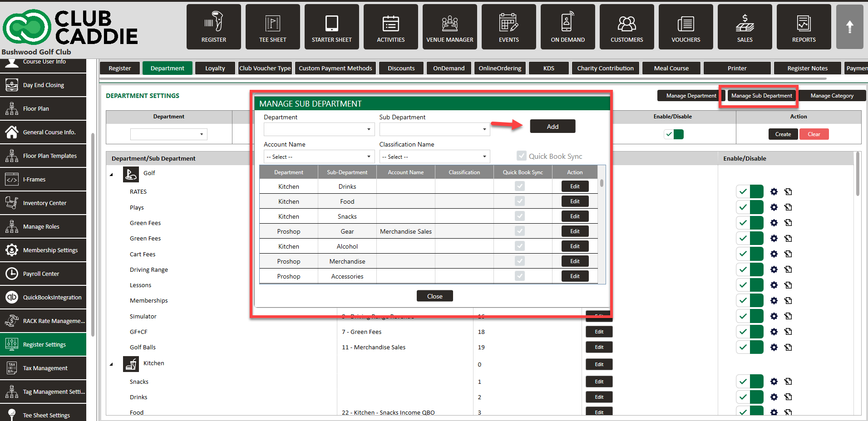Click the gear icon in the RATES row
The height and width of the screenshot is (421, 868).
pos(774,192)
